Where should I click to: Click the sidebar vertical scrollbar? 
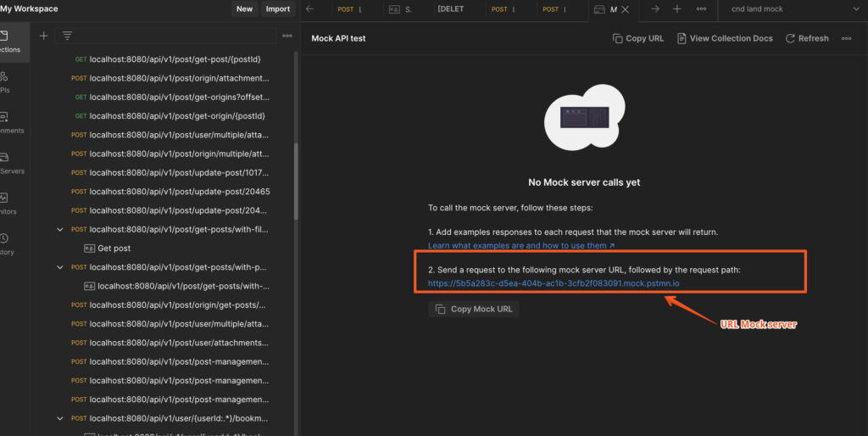pos(296,182)
